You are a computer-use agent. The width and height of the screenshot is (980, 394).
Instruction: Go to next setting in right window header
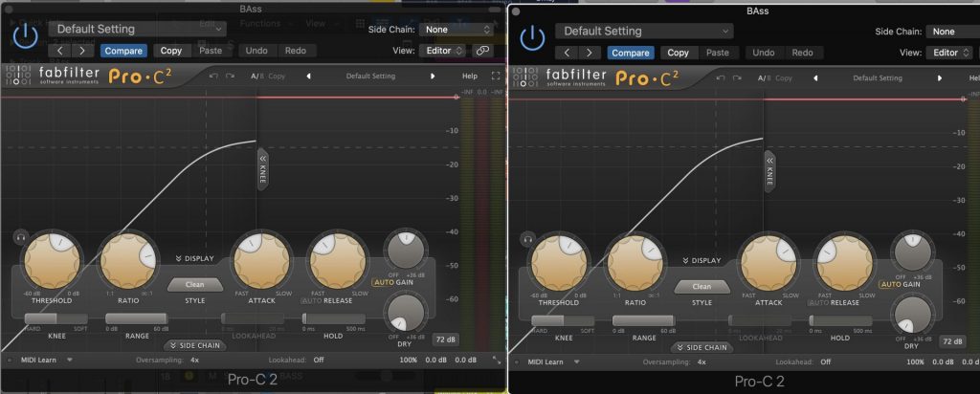tap(590, 53)
